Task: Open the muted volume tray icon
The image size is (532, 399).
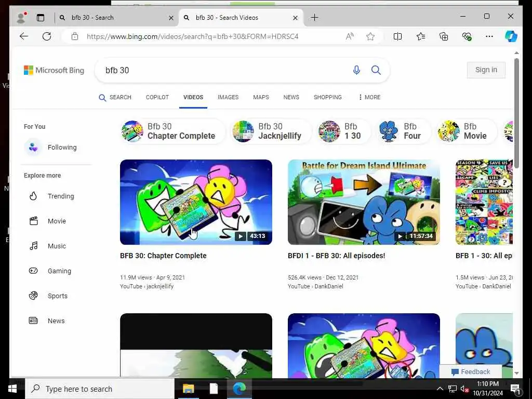Action: (464, 389)
